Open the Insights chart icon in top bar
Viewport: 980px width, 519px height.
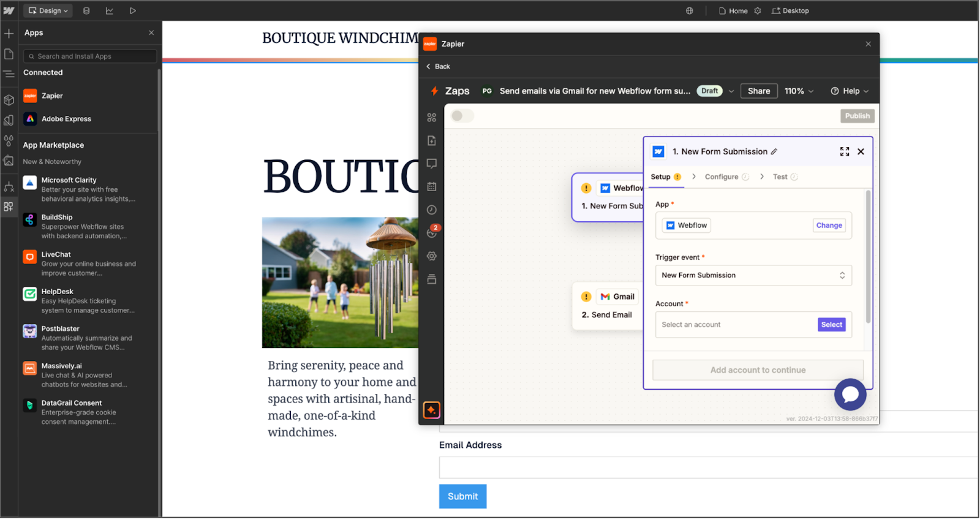pyautogui.click(x=110, y=10)
